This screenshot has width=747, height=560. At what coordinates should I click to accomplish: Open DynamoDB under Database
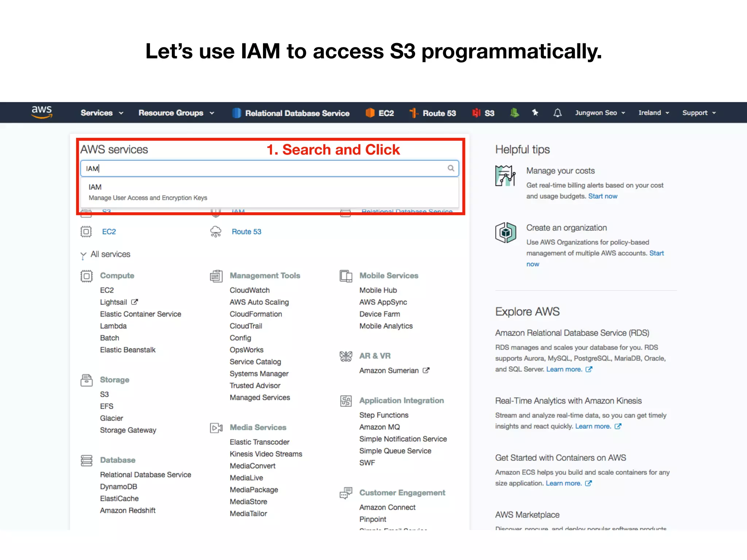tap(119, 487)
